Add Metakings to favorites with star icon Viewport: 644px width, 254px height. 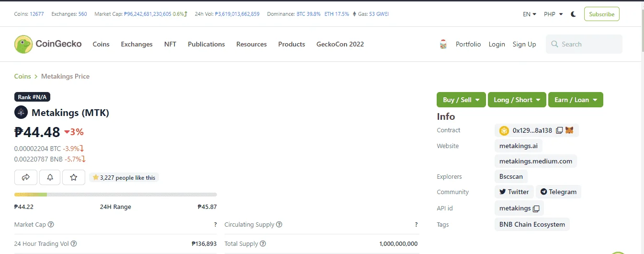pyautogui.click(x=74, y=177)
